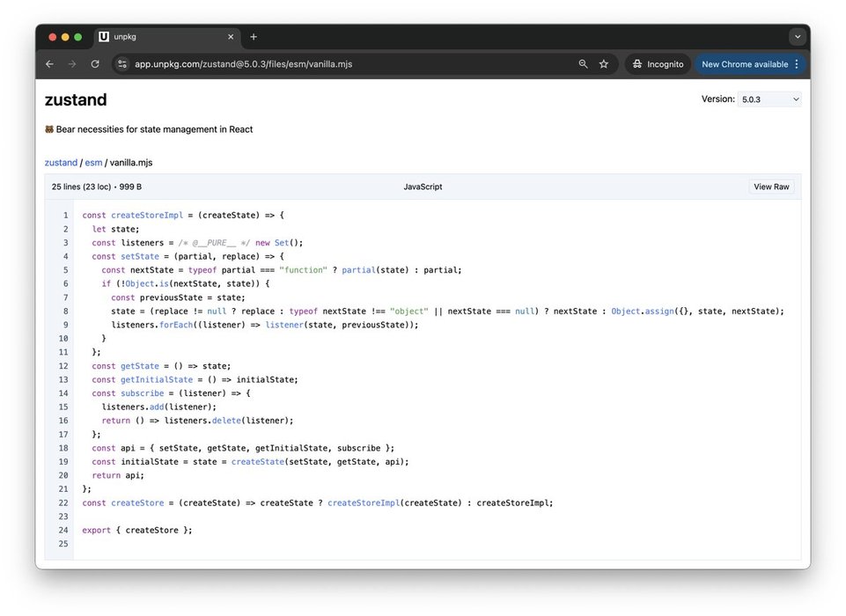This screenshot has height=616, width=846.
Task: Open site information icon in address bar
Action: (x=122, y=64)
